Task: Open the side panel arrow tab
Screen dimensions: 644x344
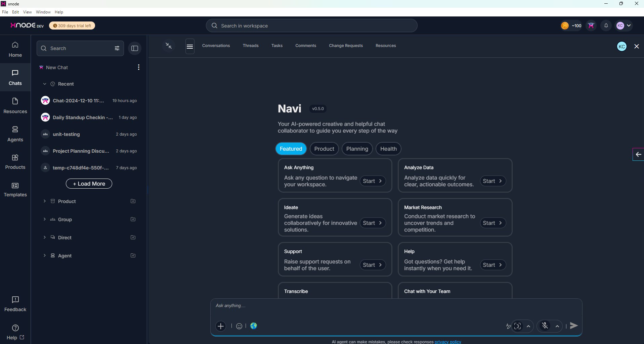Action: [638, 154]
